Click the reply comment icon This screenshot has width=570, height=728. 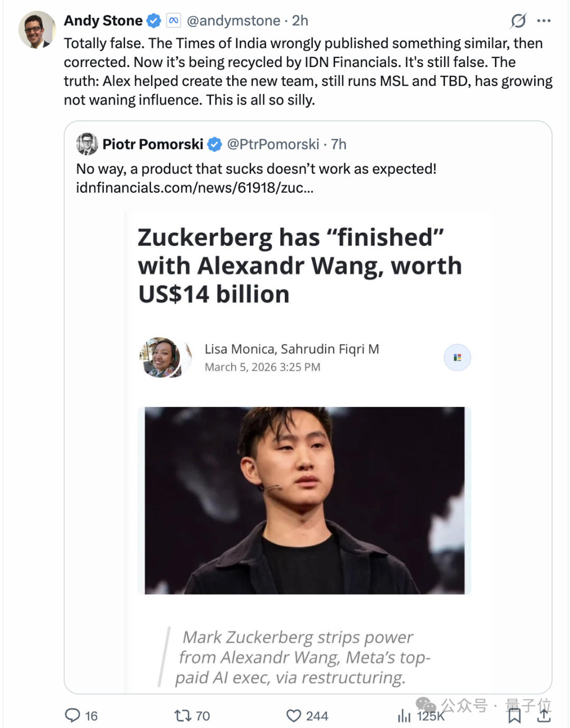(72, 715)
